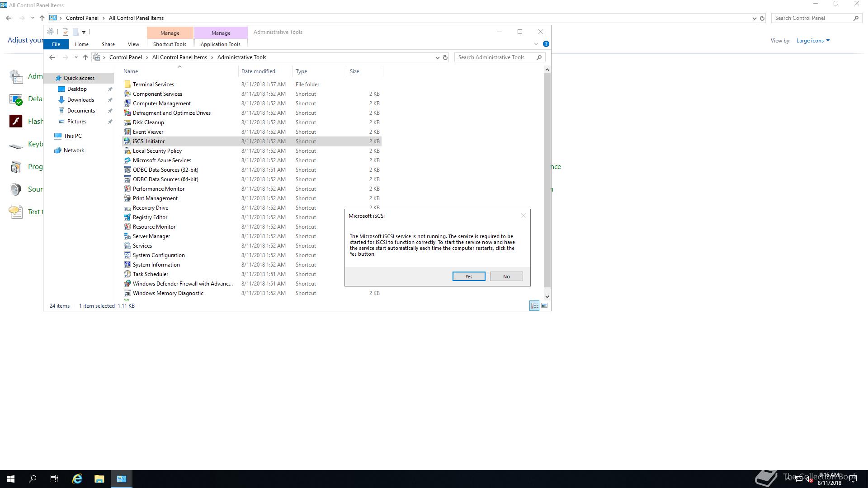
Task: Open the Event Viewer shortcut icon
Action: coord(127,132)
